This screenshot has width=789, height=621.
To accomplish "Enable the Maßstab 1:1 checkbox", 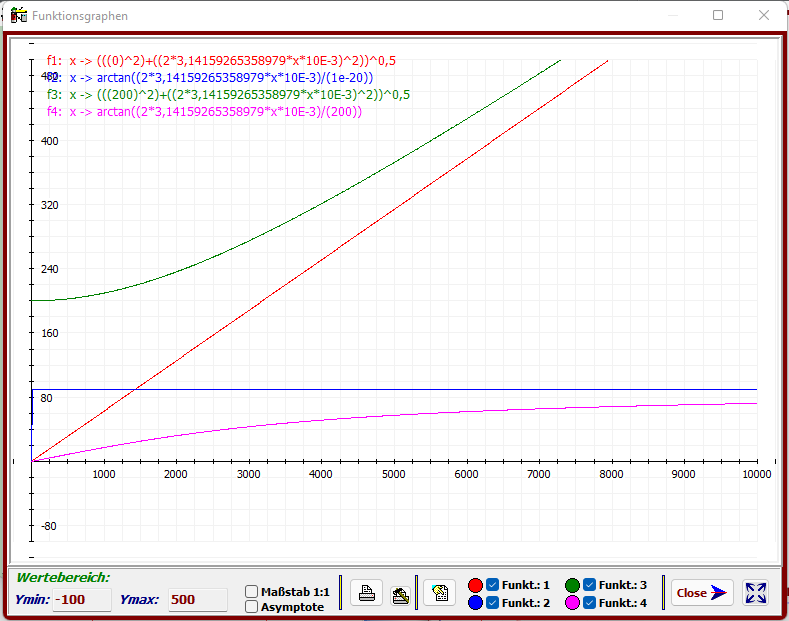I will (252, 591).
